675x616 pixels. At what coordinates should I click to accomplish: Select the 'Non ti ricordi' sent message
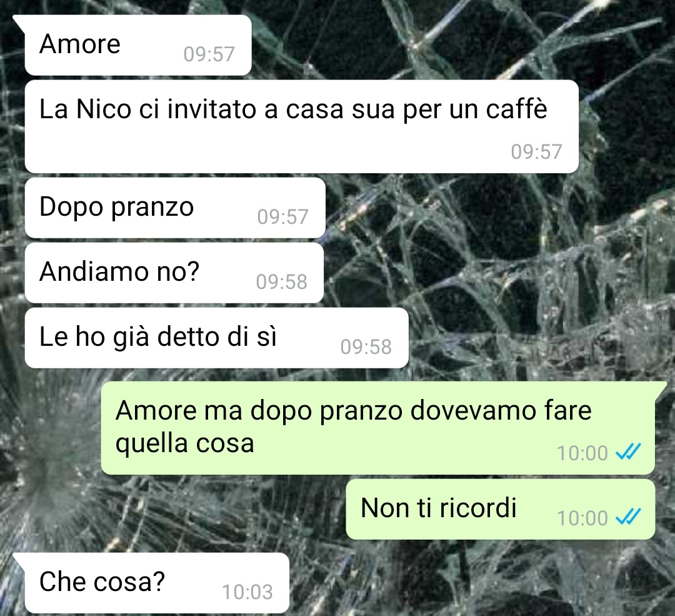500,509
